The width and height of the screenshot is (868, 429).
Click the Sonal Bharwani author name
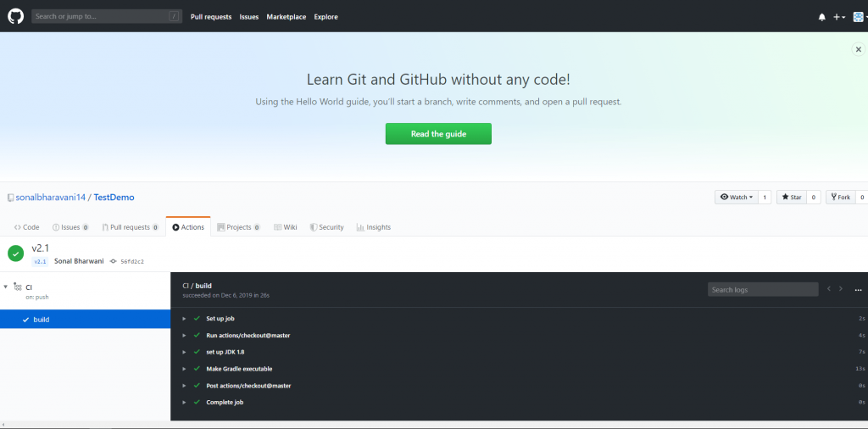[79, 261]
